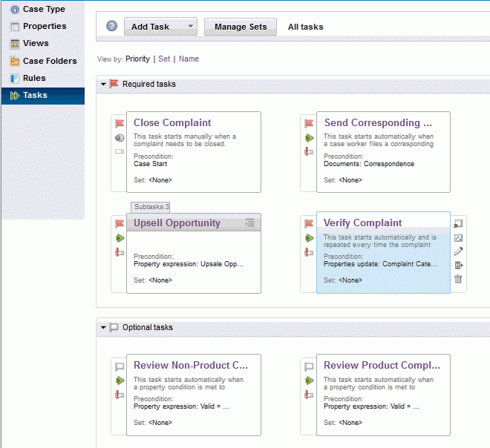View tasks by Set link
The image size is (490, 448).
click(164, 59)
